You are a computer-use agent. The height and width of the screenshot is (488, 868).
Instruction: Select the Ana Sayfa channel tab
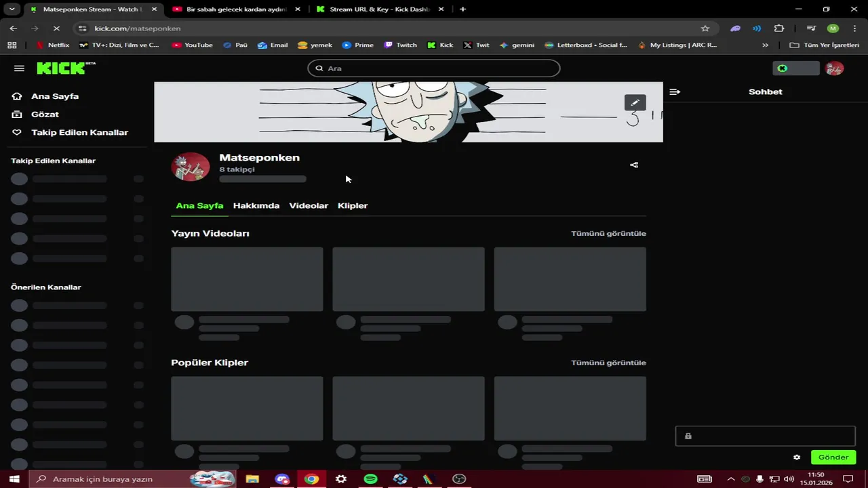point(199,205)
